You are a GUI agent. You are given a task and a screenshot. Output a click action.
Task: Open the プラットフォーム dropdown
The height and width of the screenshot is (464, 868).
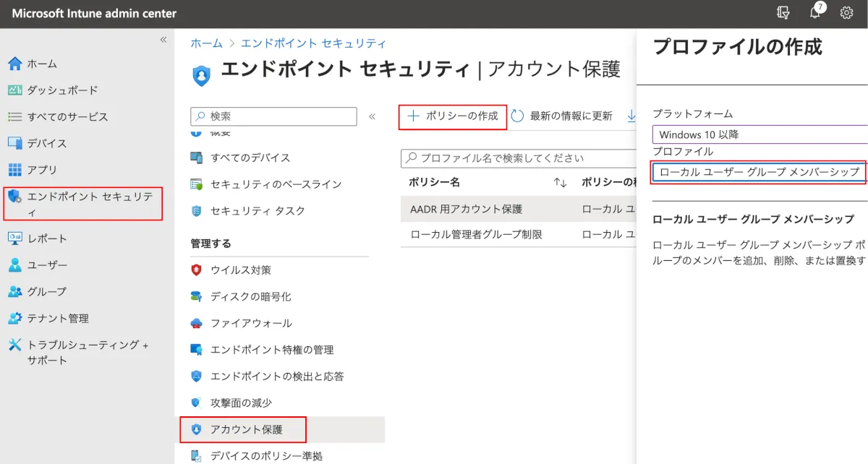coord(759,134)
